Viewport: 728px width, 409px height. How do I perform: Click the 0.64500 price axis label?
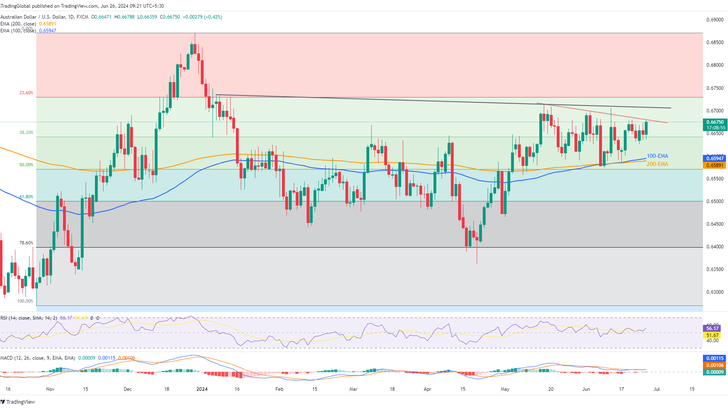click(715, 224)
